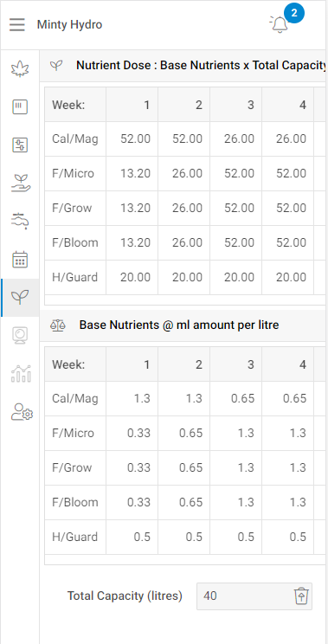The image size is (328, 644).
Task: Open the user settings sidebar icon
Action: click(x=22, y=411)
